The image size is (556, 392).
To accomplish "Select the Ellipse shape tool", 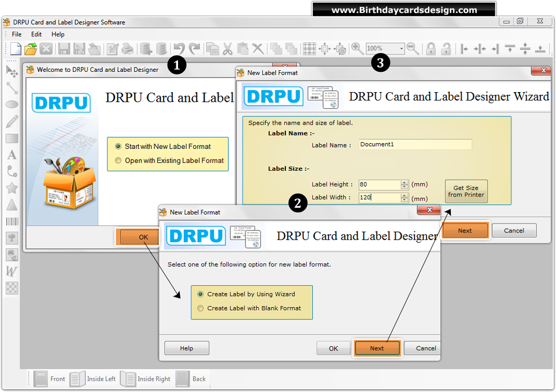I will 12,104.
